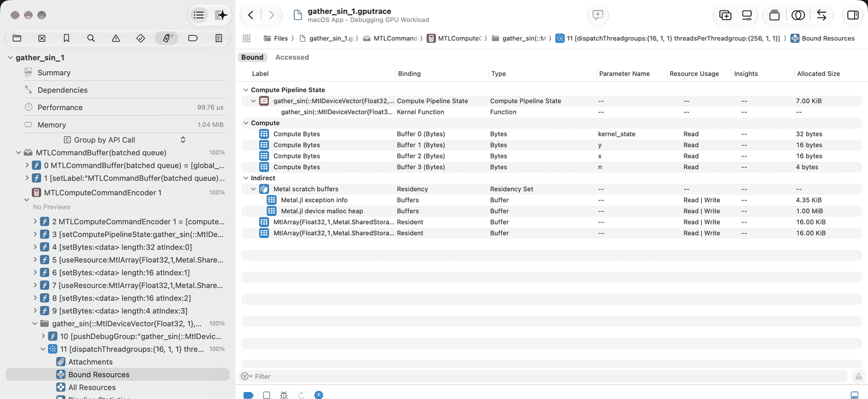The width and height of the screenshot is (868, 399).
Task: Switch to the Bound tab
Action: (x=252, y=57)
